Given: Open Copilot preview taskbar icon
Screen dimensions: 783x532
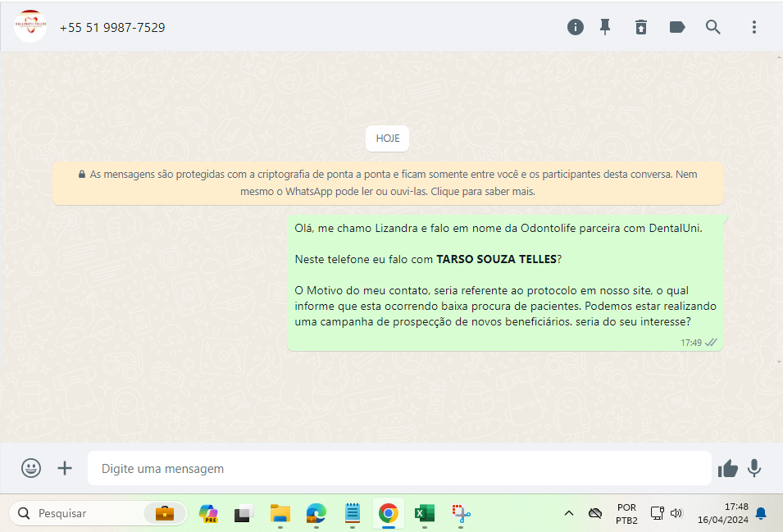Looking at the screenshot, I should pos(208,513).
